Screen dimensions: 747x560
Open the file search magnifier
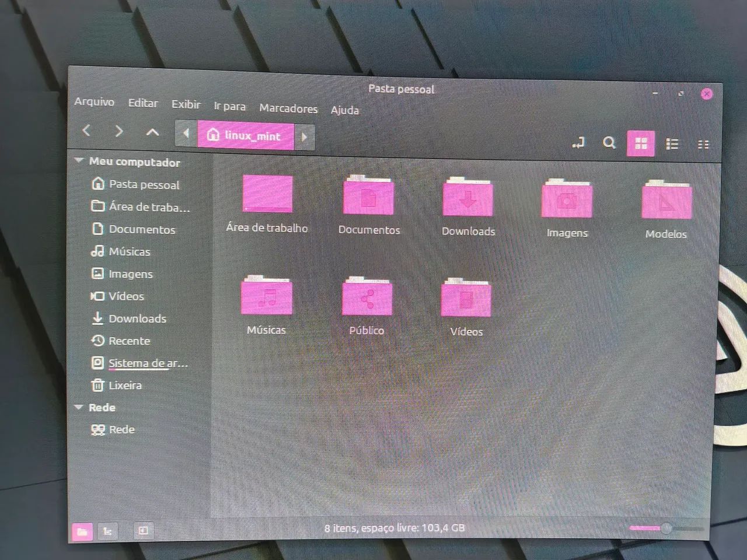[609, 142]
